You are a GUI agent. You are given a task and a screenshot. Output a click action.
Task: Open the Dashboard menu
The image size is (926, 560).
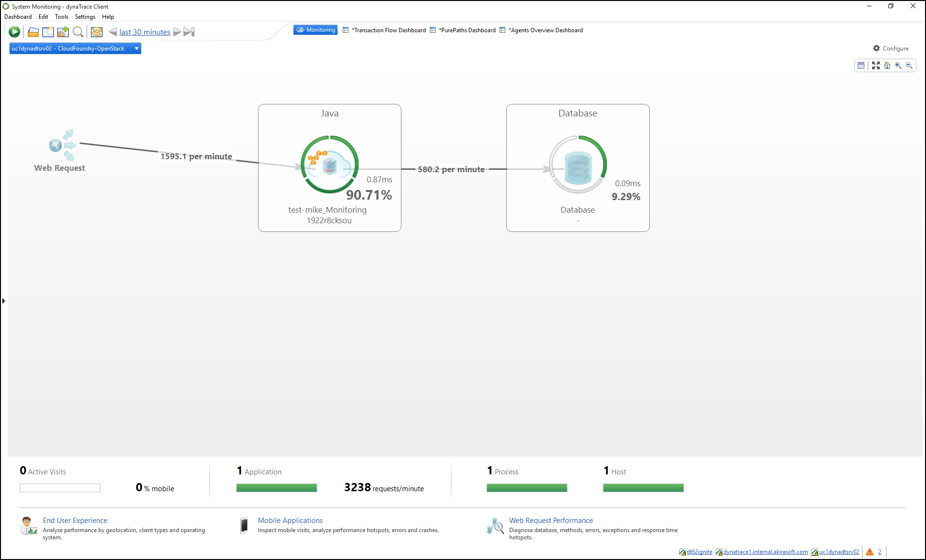(x=18, y=17)
